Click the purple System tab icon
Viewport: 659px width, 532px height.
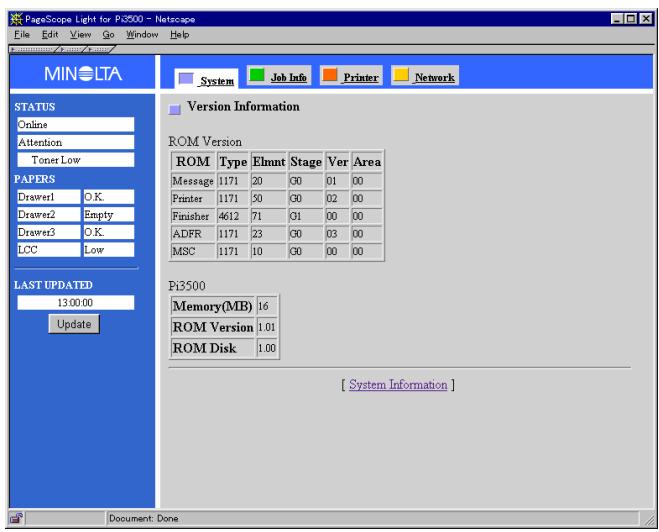pos(186,79)
